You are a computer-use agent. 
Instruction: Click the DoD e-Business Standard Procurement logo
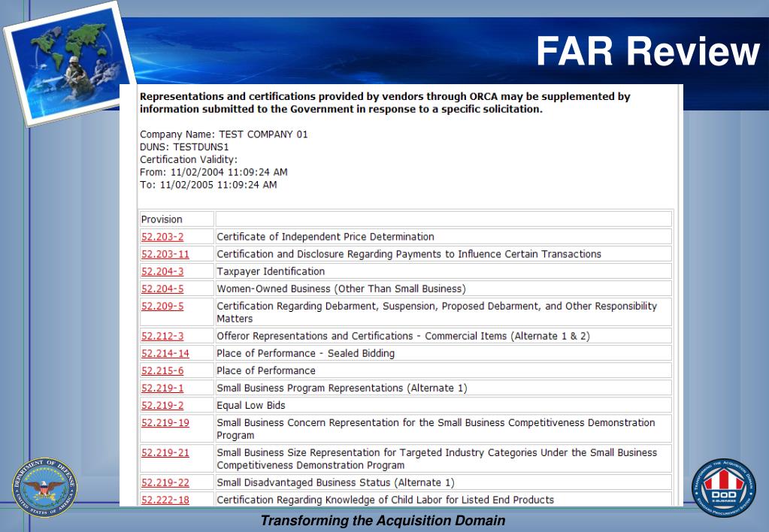724,488
